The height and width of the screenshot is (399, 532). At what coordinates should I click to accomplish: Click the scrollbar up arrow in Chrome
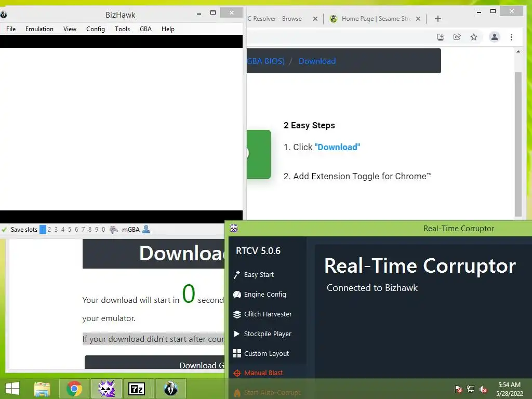point(518,51)
